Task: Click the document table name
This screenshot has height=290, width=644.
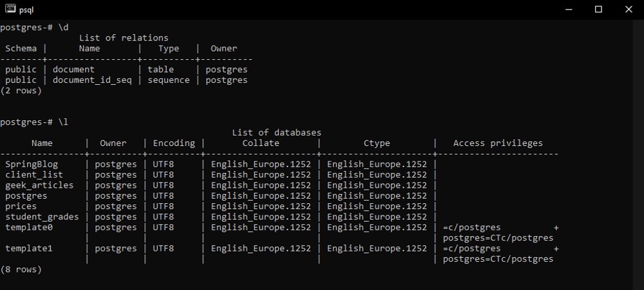Action: (x=73, y=69)
